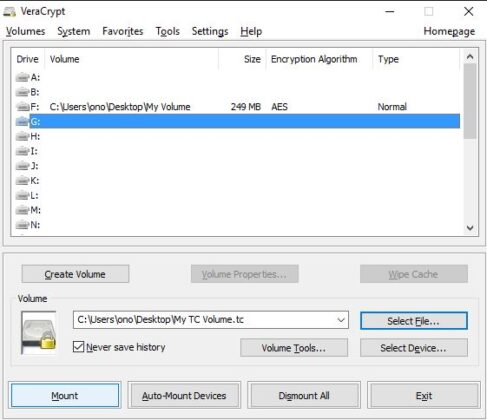Image resolution: width=487 pixels, height=420 pixels.
Task: Click the Type column header
Action: 416,59
